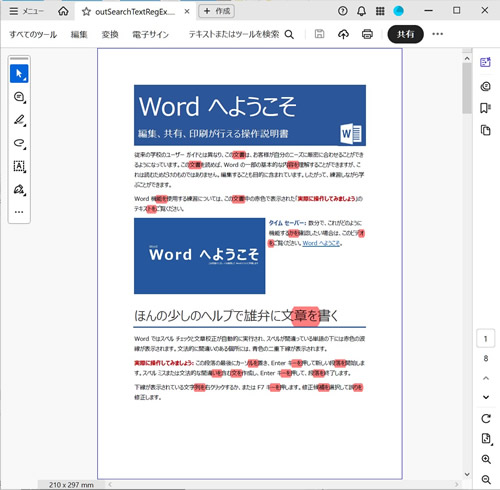Click the current page number 1 box
Screen dimensions: 500x490
tap(486, 339)
